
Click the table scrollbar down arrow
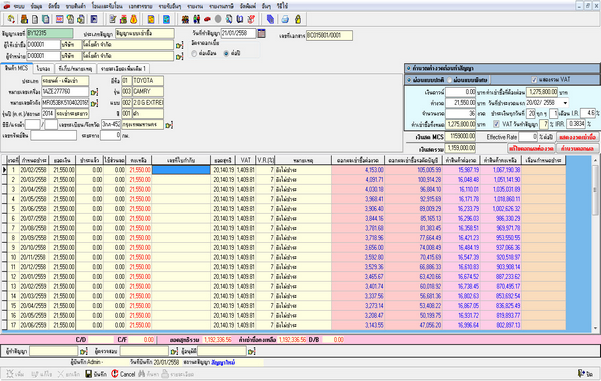[x=596, y=328]
